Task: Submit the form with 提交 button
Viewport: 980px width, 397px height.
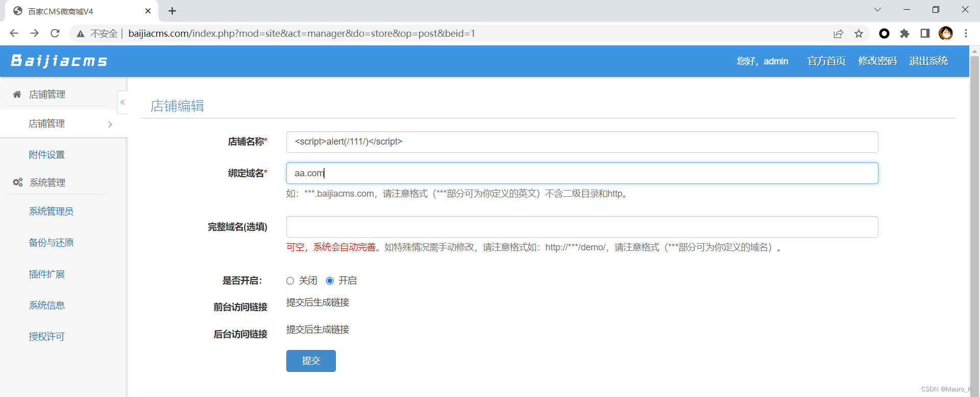Action: (311, 361)
